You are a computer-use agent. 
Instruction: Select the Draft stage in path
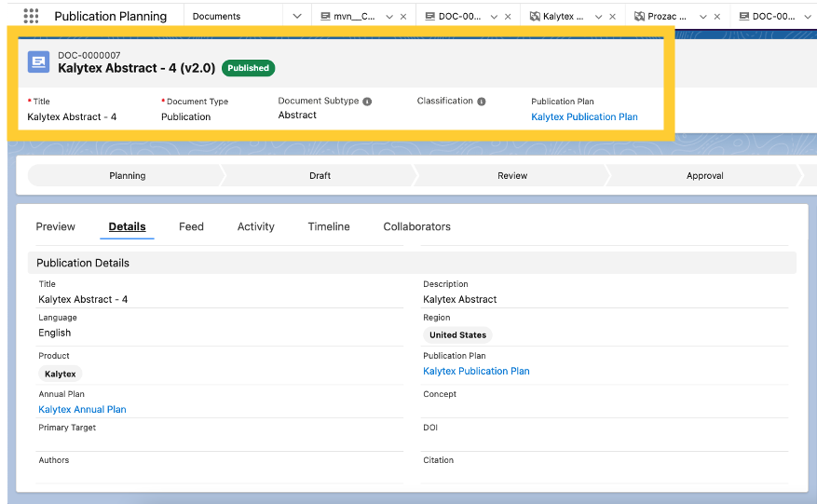[320, 175]
